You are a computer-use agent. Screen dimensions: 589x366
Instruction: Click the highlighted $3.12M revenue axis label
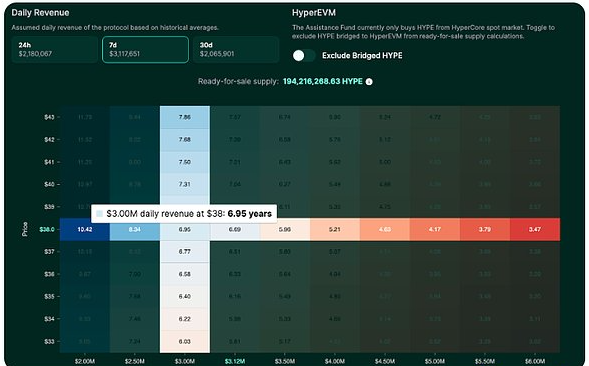pyautogui.click(x=235, y=361)
